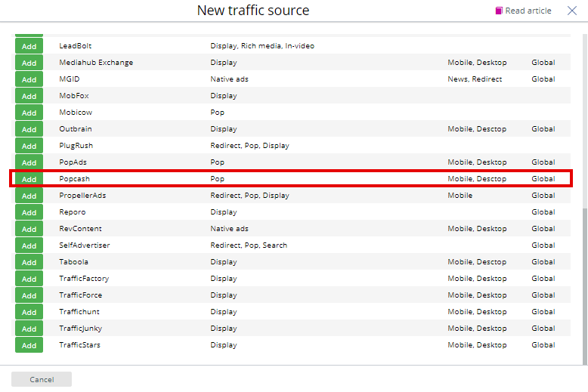Click the Popcash name
The image size is (588, 392).
[x=74, y=179]
